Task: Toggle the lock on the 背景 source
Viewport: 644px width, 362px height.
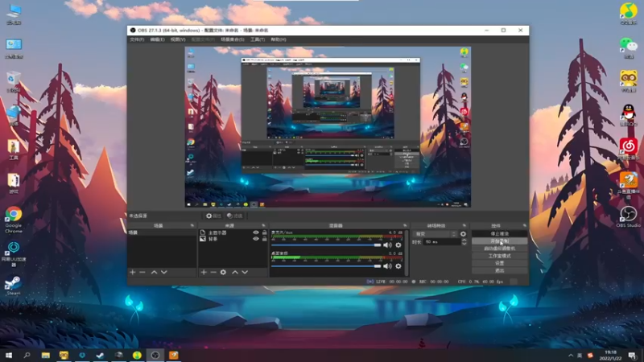Action: 265,239
